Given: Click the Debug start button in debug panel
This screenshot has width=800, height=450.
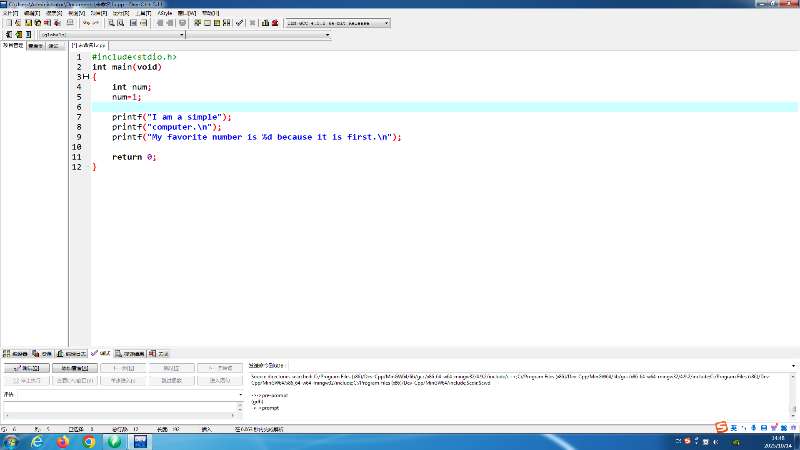Looking at the screenshot, I should pyautogui.click(x=27, y=368).
